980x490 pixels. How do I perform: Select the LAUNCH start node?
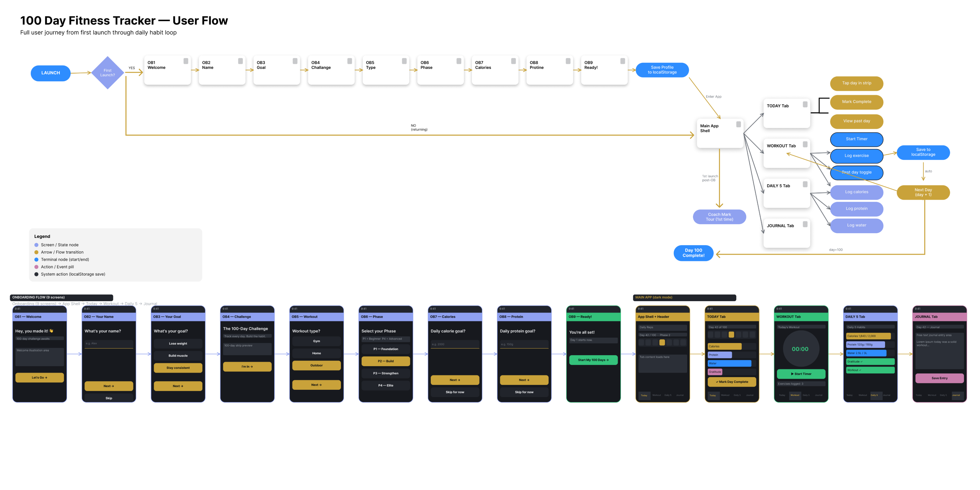pos(51,73)
